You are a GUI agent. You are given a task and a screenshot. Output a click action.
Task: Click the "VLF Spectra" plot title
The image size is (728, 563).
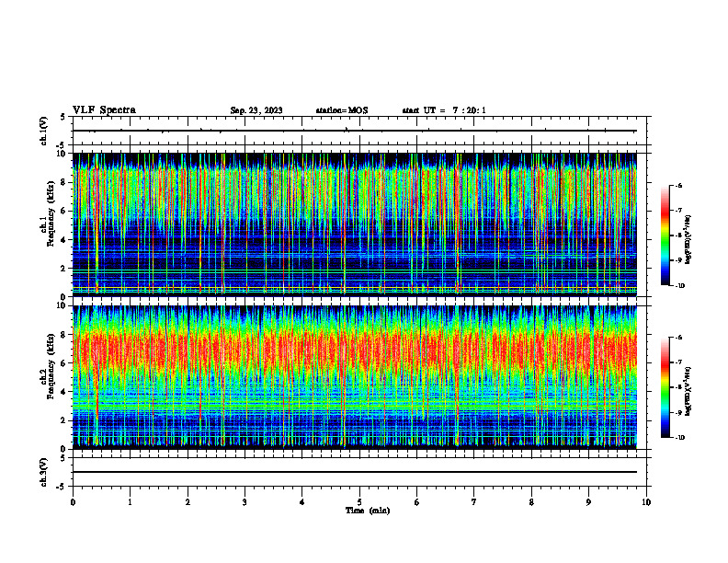pyautogui.click(x=104, y=110)
